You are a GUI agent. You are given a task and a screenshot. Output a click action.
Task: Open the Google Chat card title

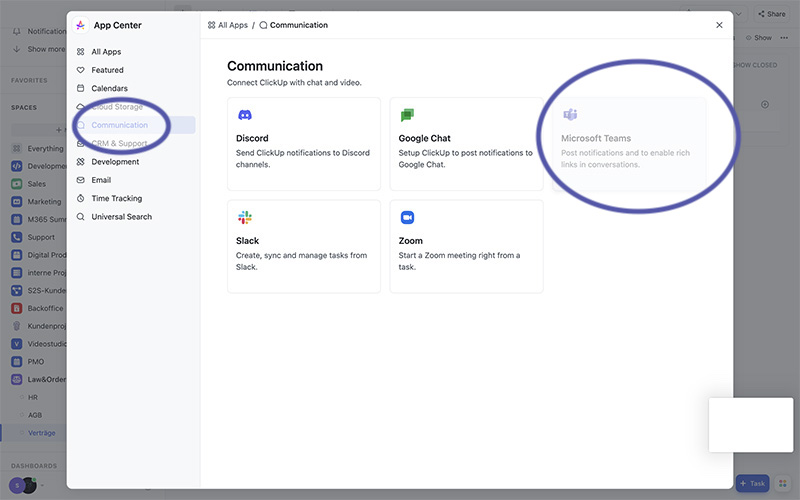(424, 138)
